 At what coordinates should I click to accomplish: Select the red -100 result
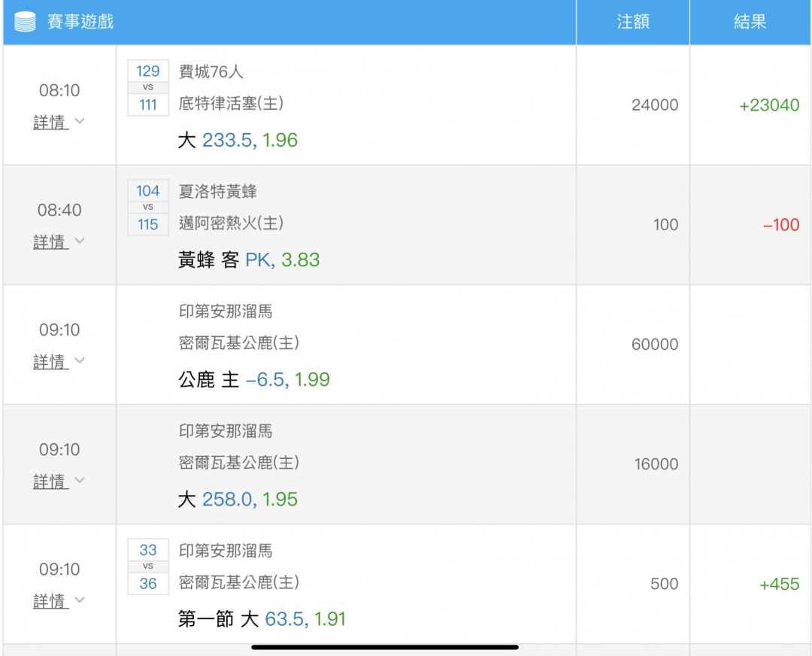(781, 225)
